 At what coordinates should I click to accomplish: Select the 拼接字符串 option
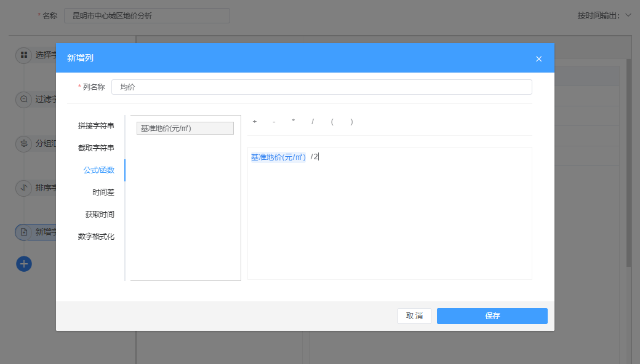point(96,126)
